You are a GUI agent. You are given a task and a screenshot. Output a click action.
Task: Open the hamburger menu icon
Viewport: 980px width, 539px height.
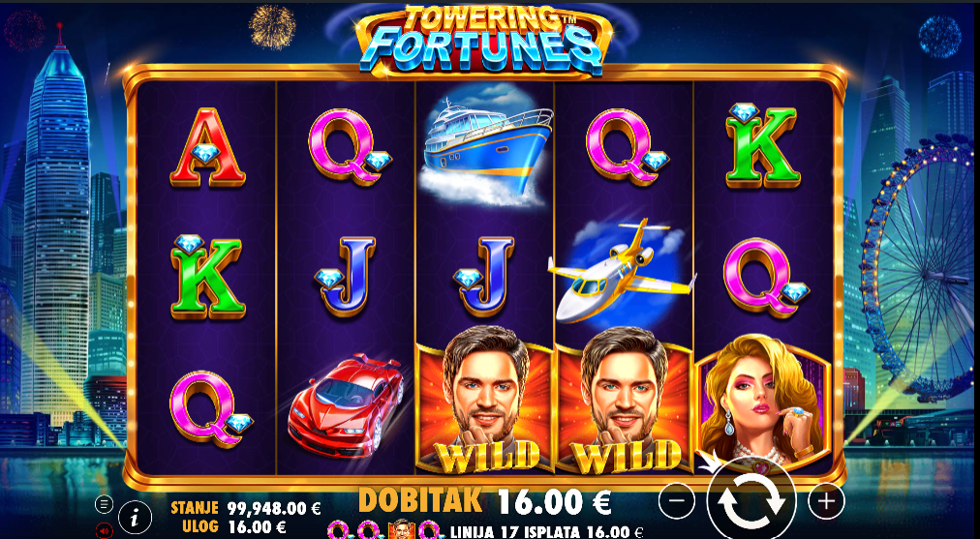pyautogui.click(x=105, y=504)
